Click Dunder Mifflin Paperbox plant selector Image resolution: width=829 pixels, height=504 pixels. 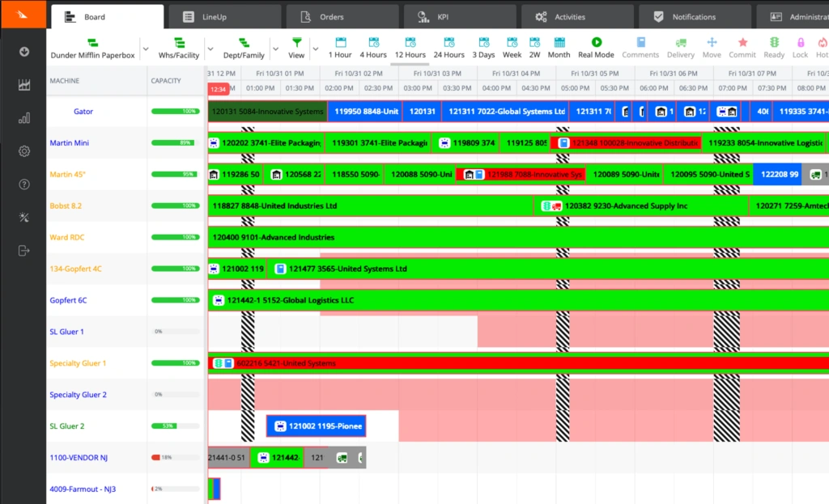coord(92,48)
